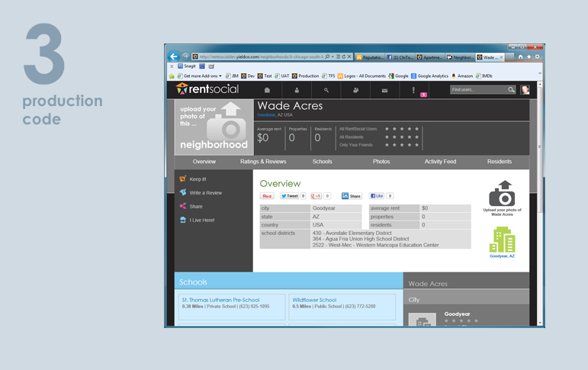Open the Schools tab
Viewport: 588px width, 370px height.
click(322, 162)
